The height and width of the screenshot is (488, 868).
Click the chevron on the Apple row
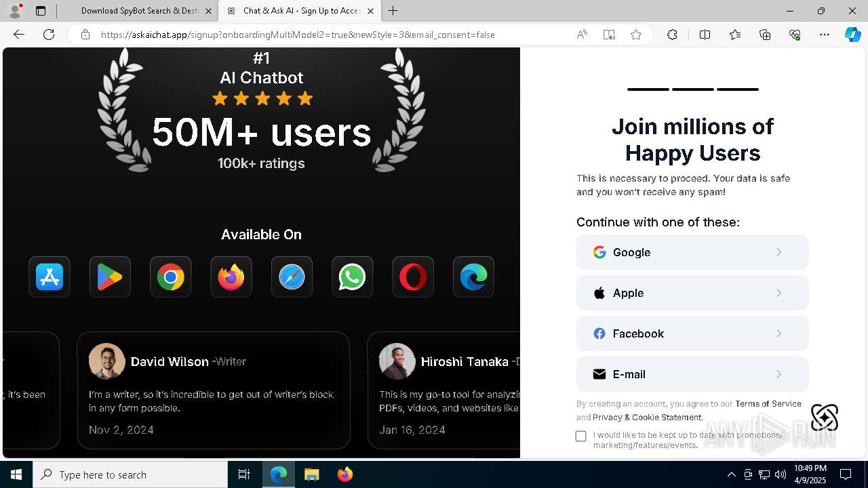pyautogui.click(x=779, y=293)
